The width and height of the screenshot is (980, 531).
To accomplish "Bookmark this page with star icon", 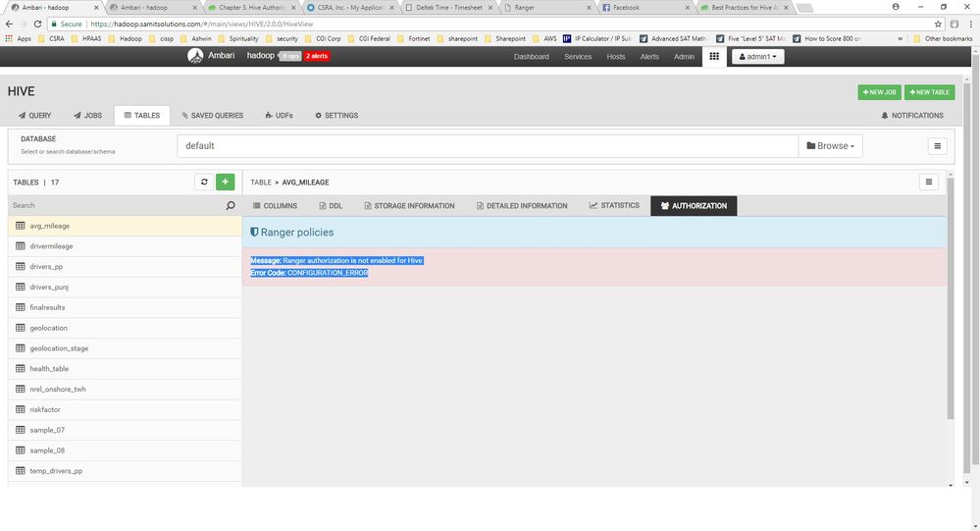I will click(938, 24).
